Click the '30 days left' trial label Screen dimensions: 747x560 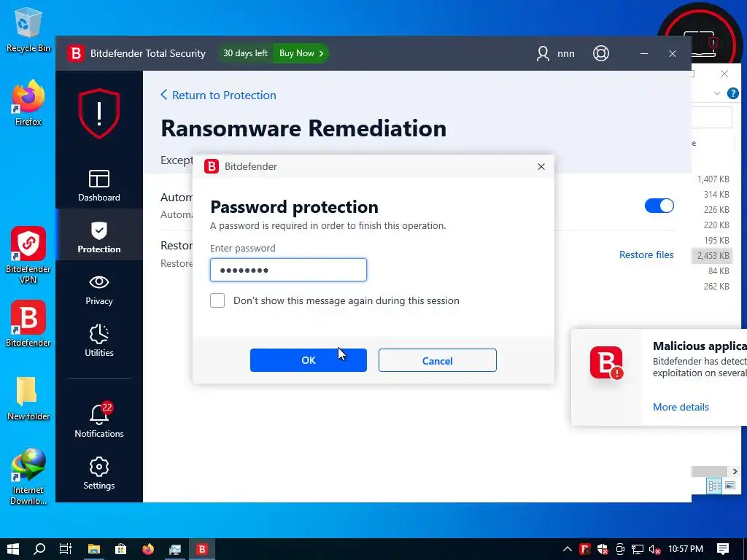[x=245, y=53]
